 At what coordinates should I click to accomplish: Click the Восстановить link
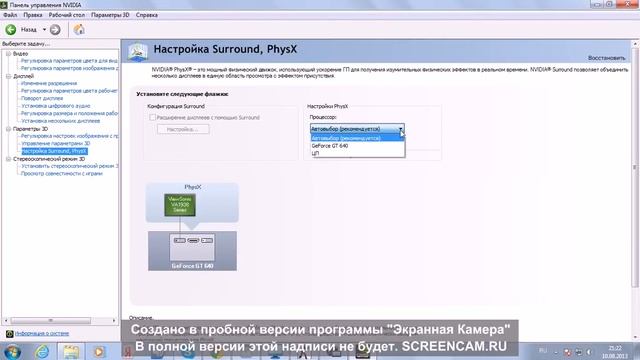click(x=606, y=58)
